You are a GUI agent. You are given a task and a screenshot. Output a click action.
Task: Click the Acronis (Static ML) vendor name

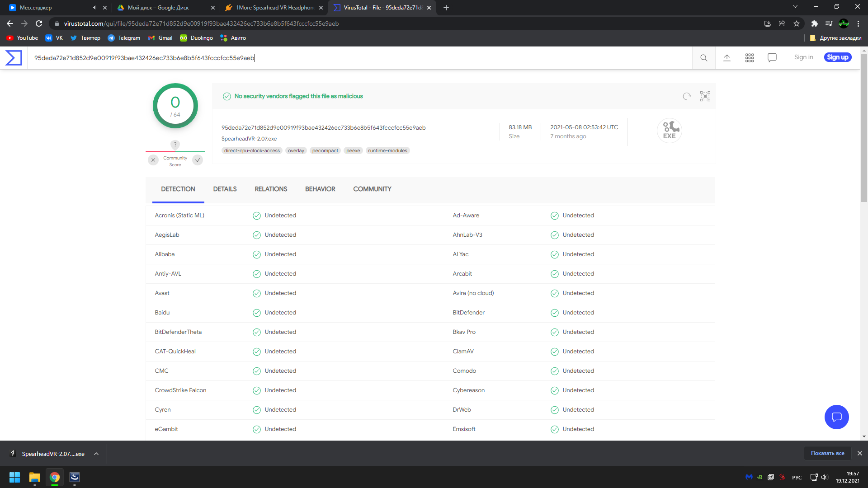179,216
